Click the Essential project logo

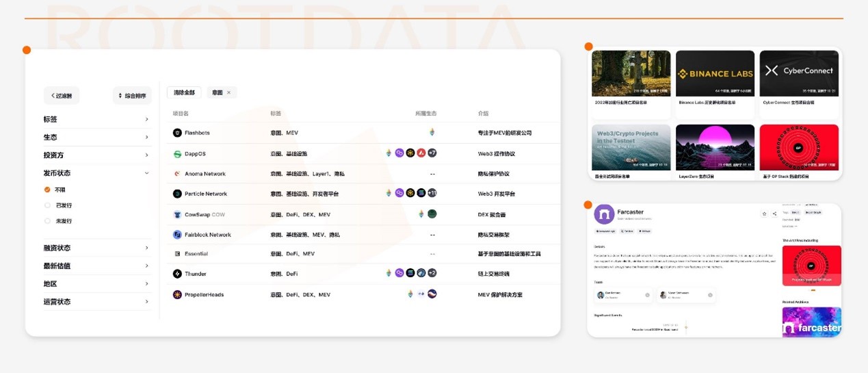[x=177, y=254]
